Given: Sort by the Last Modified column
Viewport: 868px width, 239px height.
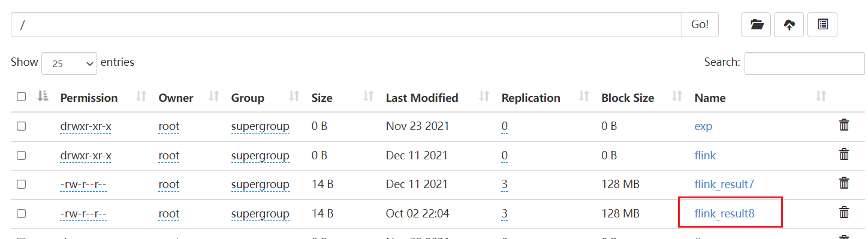Looking at the screenshot, I should click(x=422, y=98).
